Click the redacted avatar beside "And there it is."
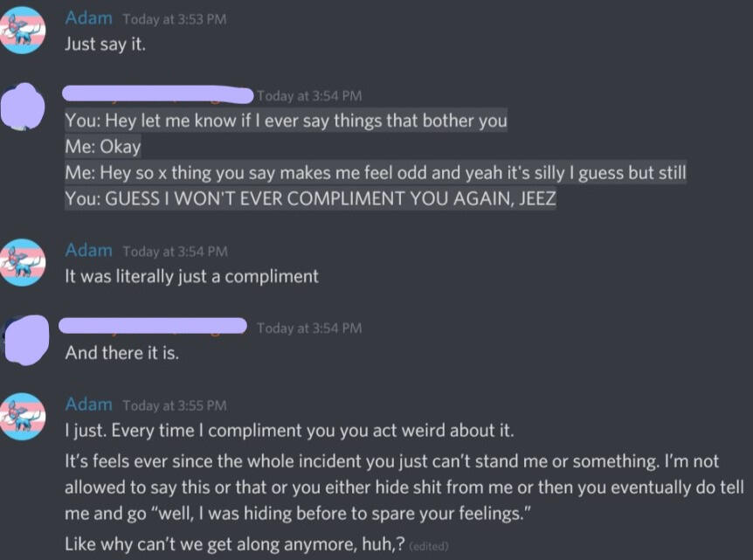Screen dimensions: 753x560 [x=24, y=339]
